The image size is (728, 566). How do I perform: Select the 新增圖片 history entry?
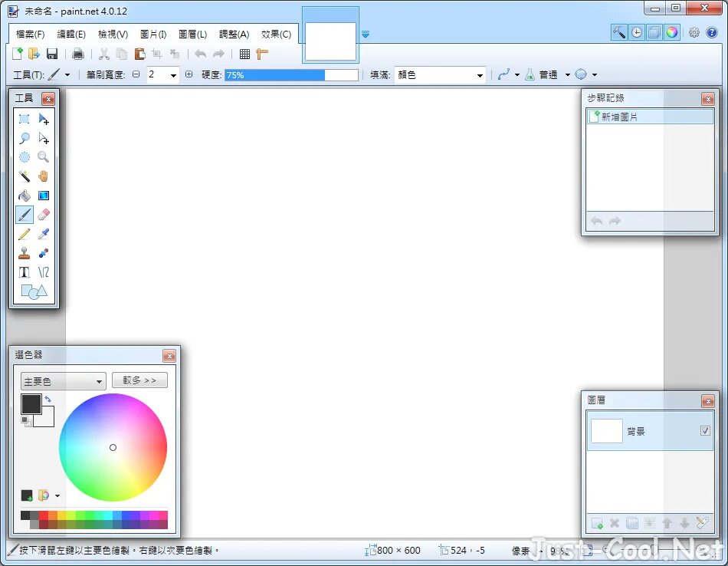(650, 117)
